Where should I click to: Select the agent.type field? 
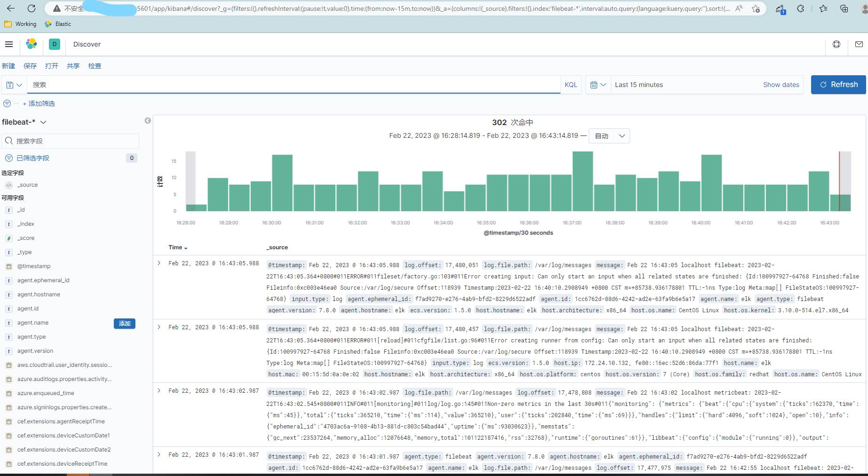32,337
